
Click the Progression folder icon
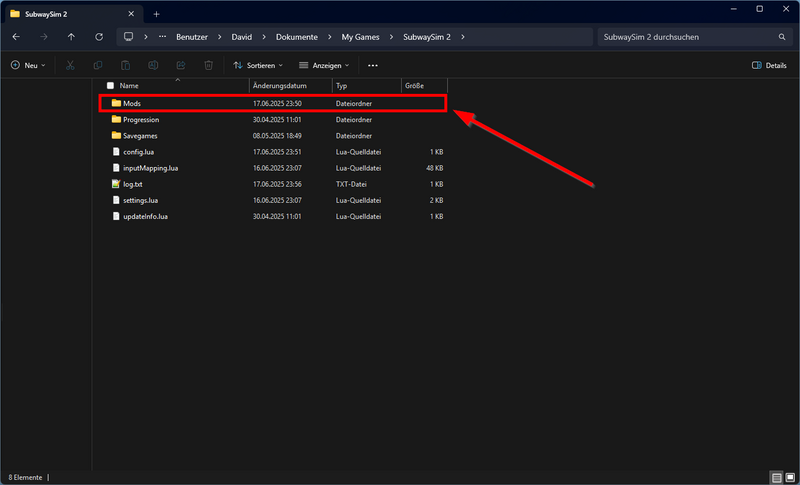click(x=116, y=120)
